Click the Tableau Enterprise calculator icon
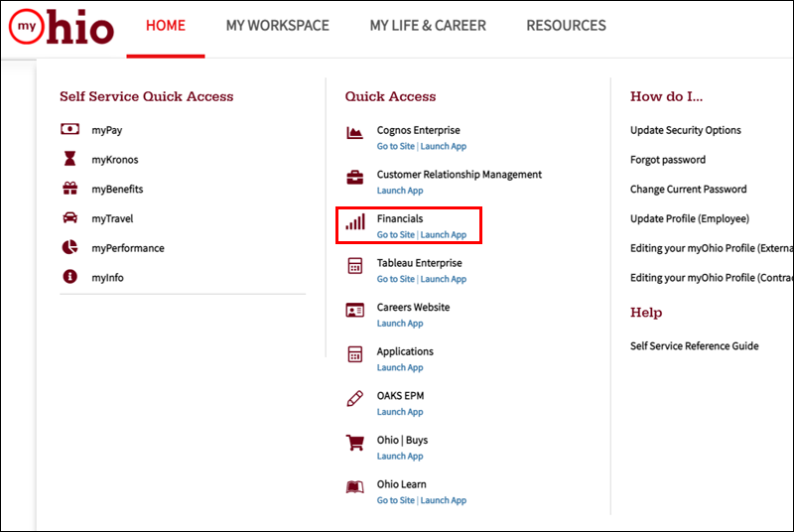Screen dimensions: 794x532 click(355, 265)
